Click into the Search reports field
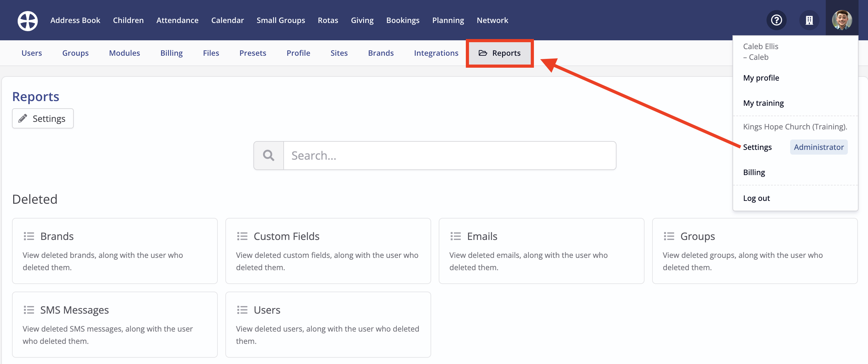The image size is (868, 364). point(450,155)
